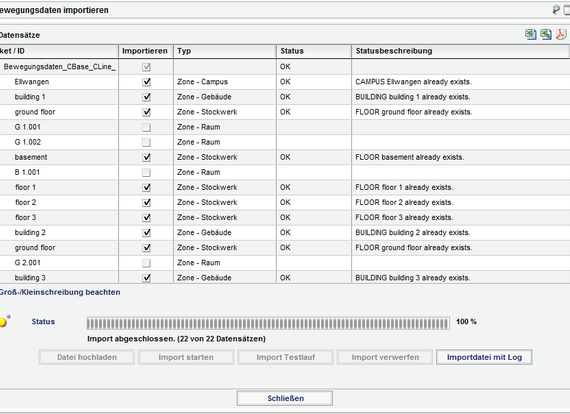Click Import starten button
This screenshot has height=414, width=570.
186,357
